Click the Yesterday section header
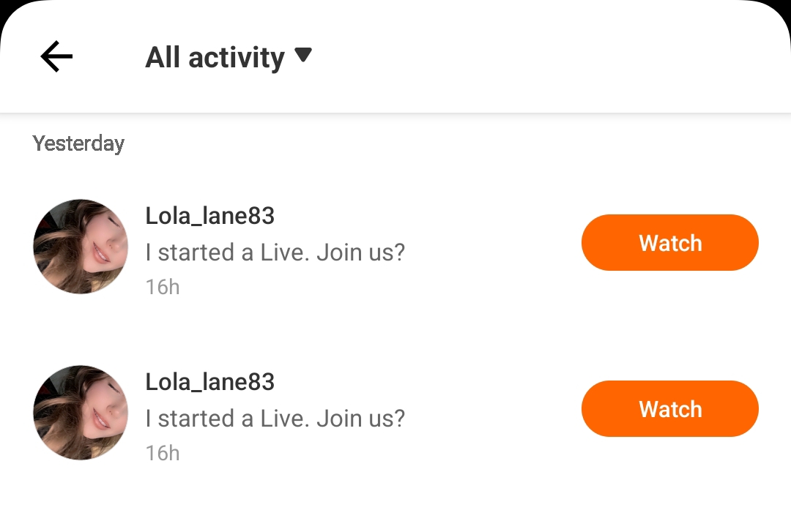Viewport: 791px width, 532px height. (x=78, y=143)
